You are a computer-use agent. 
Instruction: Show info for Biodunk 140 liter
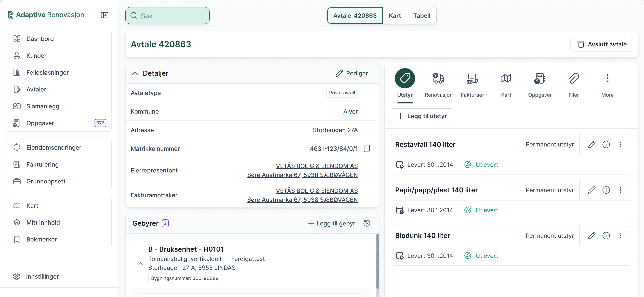point(606,236)
